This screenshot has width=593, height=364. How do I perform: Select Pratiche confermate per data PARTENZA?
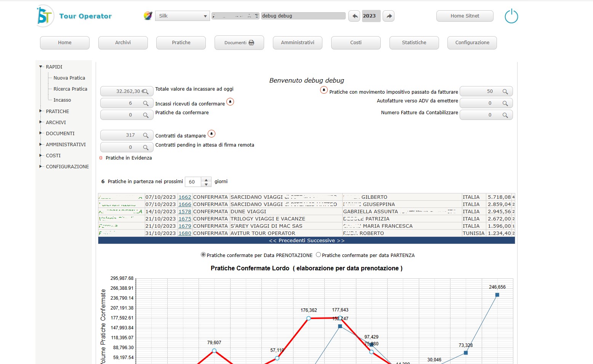[318, 255]
